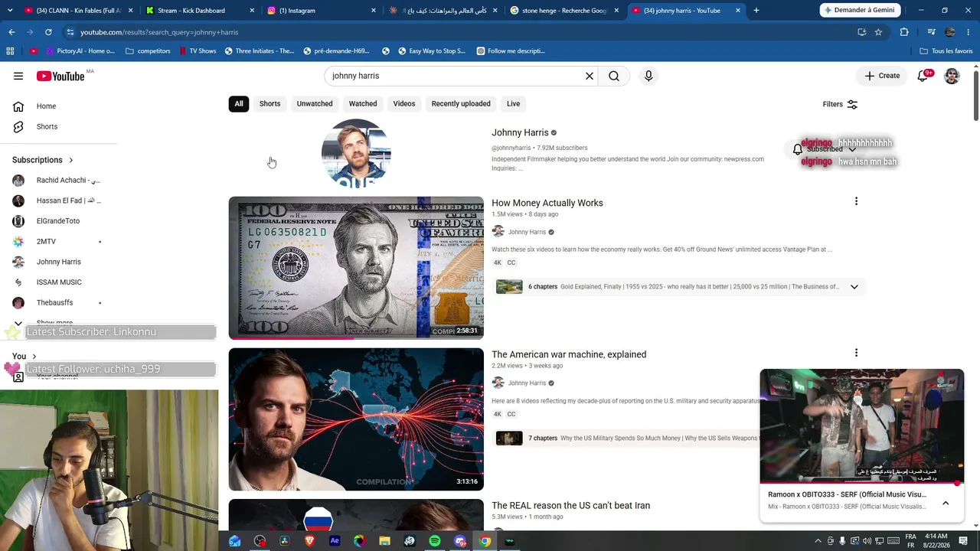Open the YouTube guide hamburger menu
The width and height of the screenshot is (980, 551).
pyautogui.click(x=18, y=76)
